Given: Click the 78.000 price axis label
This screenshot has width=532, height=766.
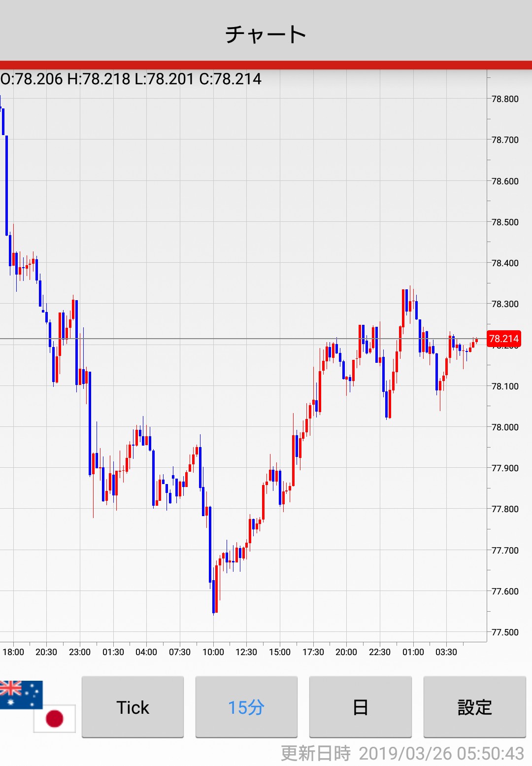Looking at the screenshot, I should [505, 427].
